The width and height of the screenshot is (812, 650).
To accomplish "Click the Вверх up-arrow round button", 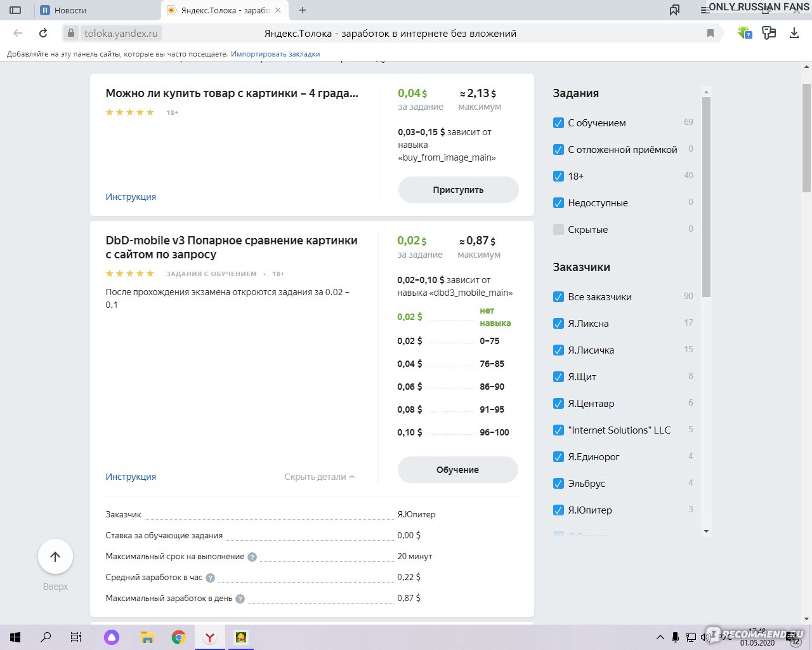I will 55,557.
